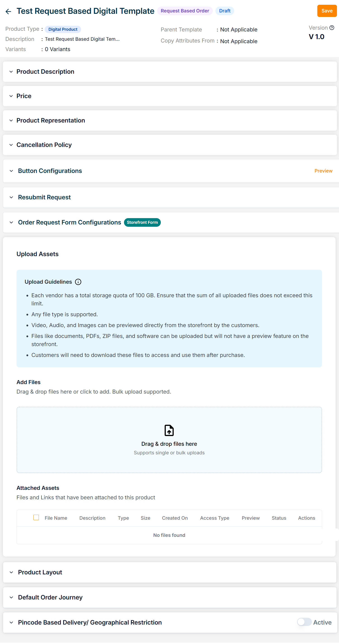339x644 pixels.
Task: Toggle the Pincode Based Delivery Active switch
Action: click(x=304, y=622)
